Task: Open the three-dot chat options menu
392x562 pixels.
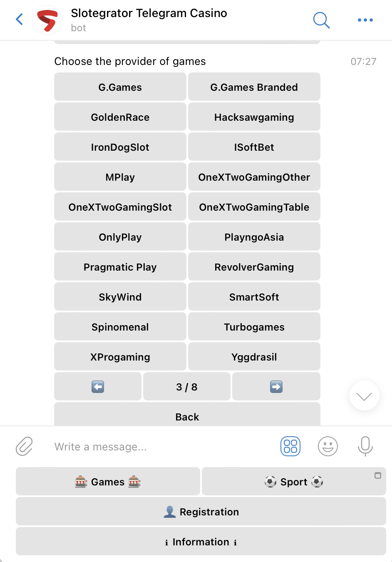Action: pyautogui.click(x=365, y=20)
